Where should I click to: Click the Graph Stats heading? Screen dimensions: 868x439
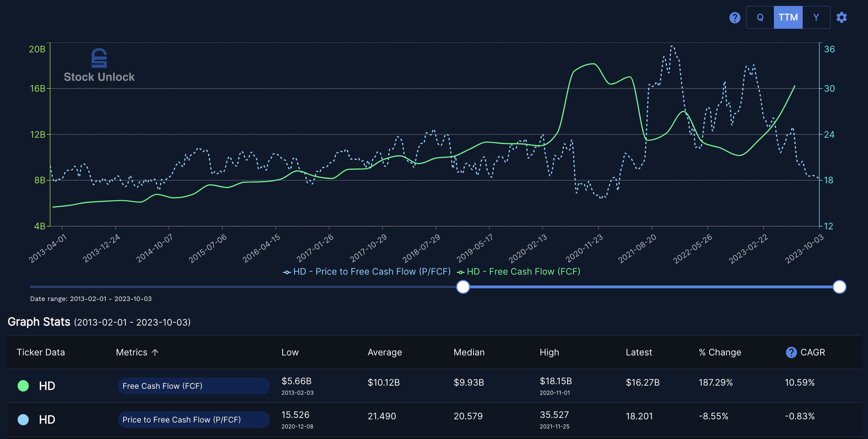39,322
